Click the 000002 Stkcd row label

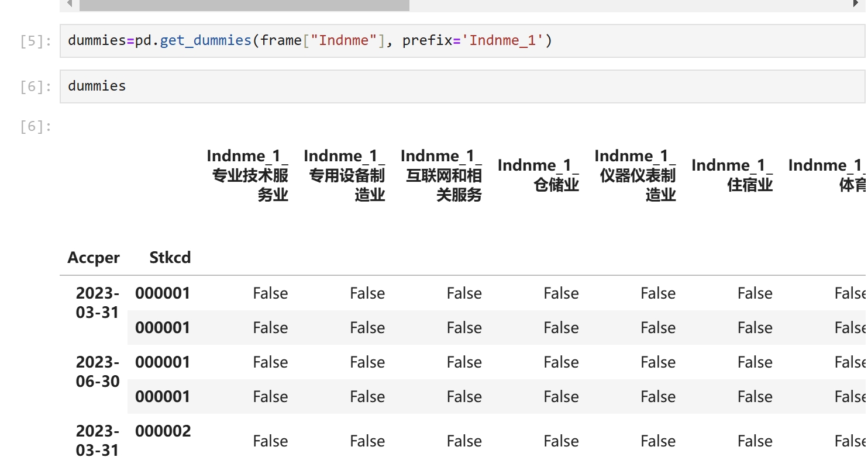pos(163,431)
